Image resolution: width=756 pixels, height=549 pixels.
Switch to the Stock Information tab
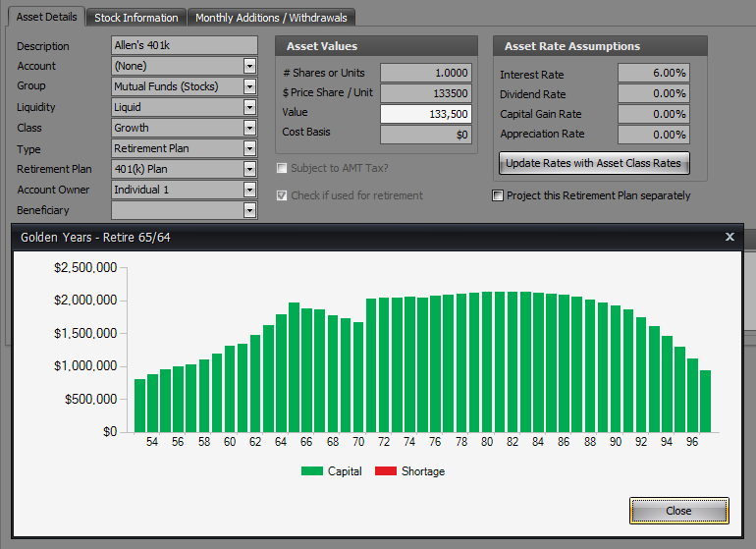point(136,18)
